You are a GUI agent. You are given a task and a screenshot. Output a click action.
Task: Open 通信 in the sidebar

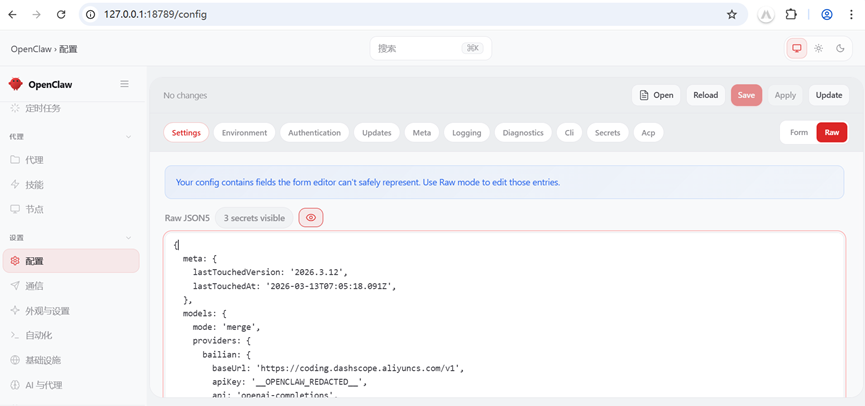pos(71,286)
